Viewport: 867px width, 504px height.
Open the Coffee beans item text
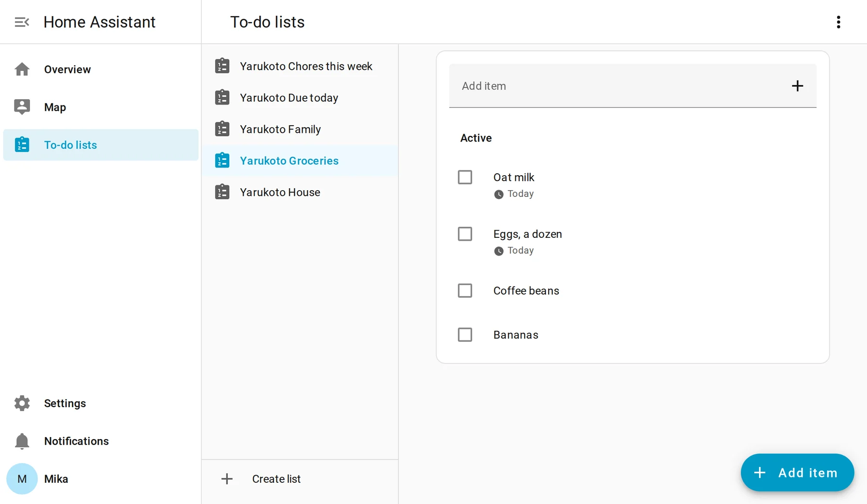point(526,291)
